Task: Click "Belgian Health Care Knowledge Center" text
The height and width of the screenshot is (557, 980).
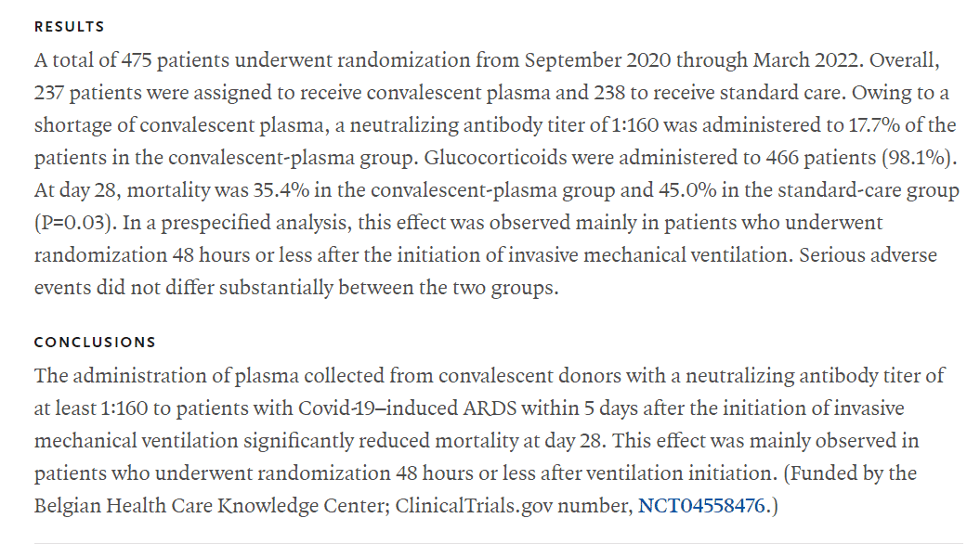Action: (184, 508)
